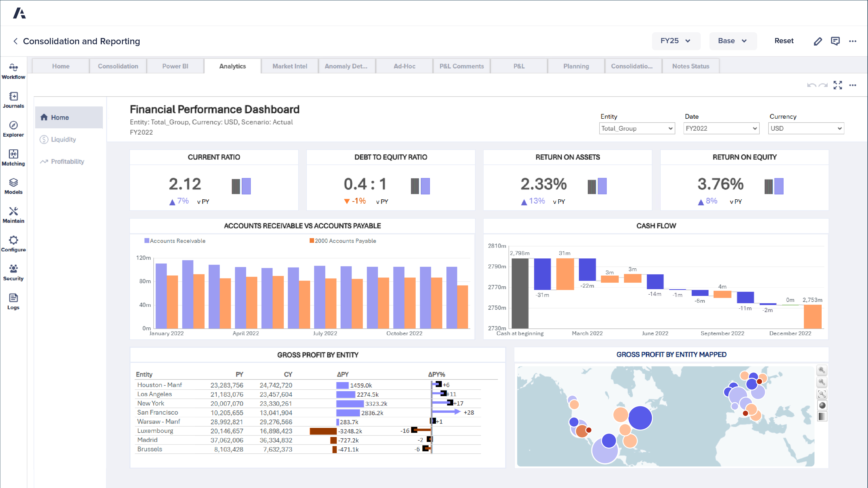Open the FY25 period dropdown
The height and width of the screenshot is (488, 868).
click(676, 41)
